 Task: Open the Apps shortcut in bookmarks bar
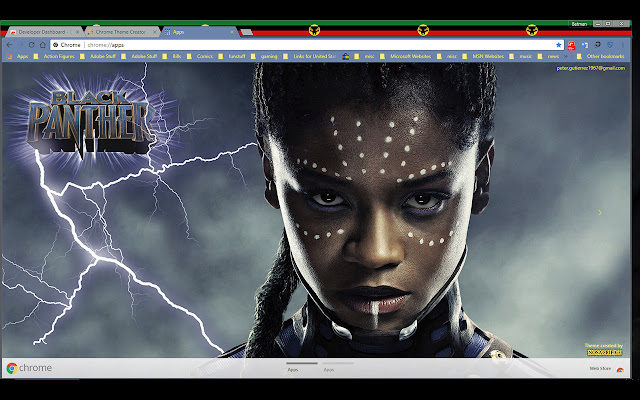pyautogui.click(x=17, y=56)
